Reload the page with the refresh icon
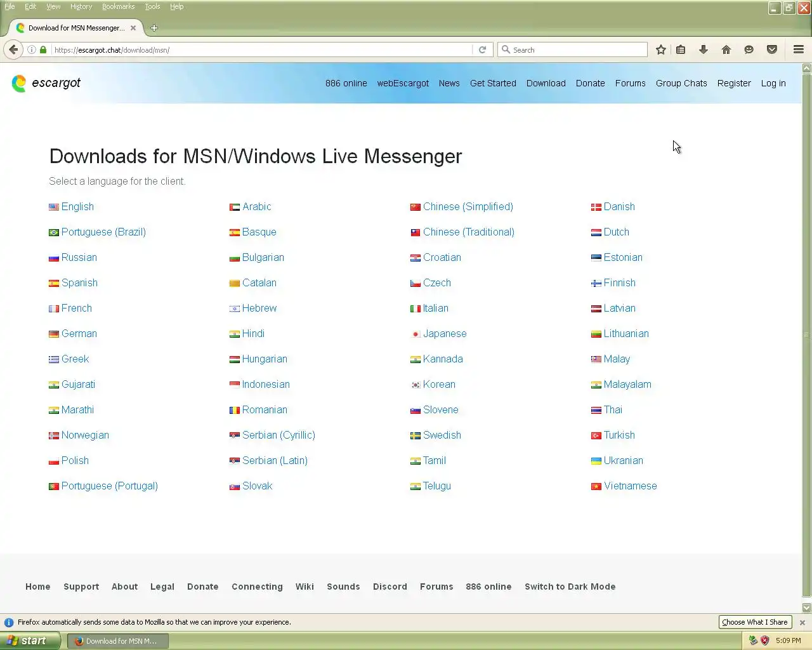Viewport: 812px width, 650px height. pyautogui.click(x=482, y=50)
